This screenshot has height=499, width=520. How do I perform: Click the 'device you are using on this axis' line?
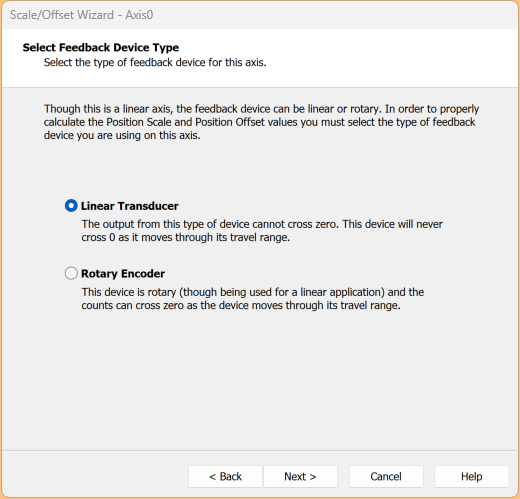122,135
